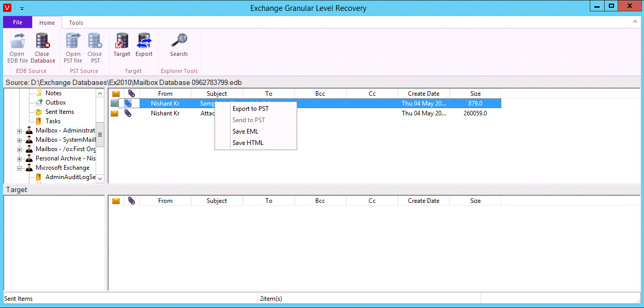
Task: Select the Notes folder in tree
Action: [53, 93]
